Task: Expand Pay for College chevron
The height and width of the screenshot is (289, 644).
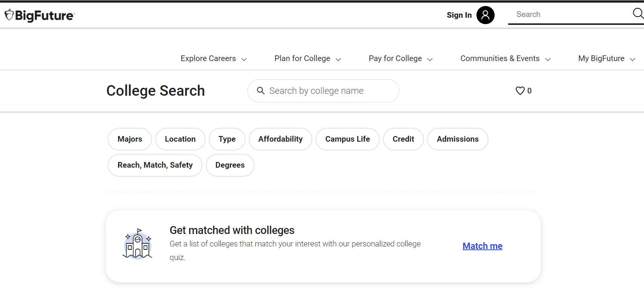Action: (430, 59)
